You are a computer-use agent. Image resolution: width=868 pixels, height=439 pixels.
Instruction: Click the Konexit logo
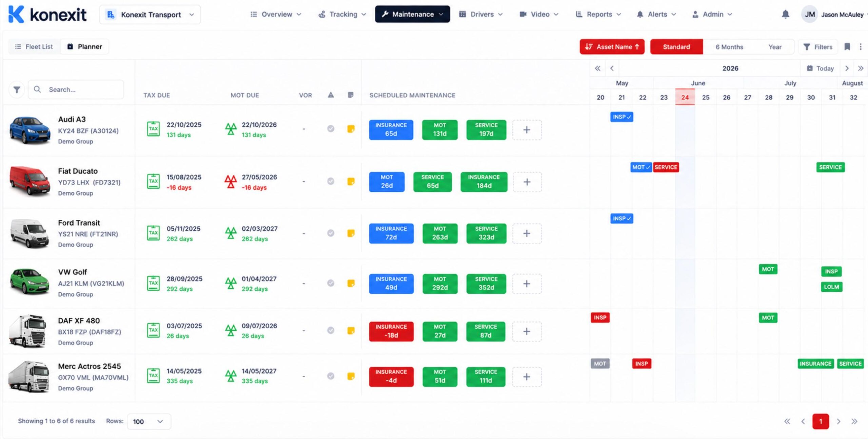[47, 14]
